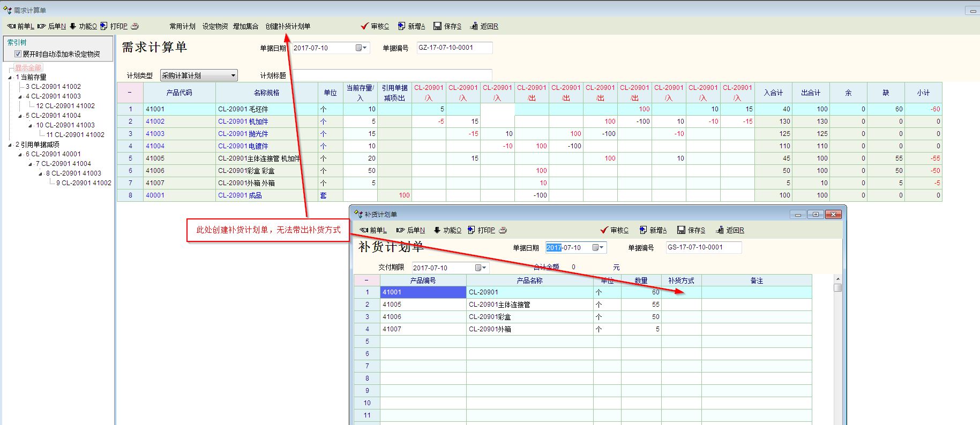
Task: Click the 显示全部 link in index tree
Action: click(28, 67)
